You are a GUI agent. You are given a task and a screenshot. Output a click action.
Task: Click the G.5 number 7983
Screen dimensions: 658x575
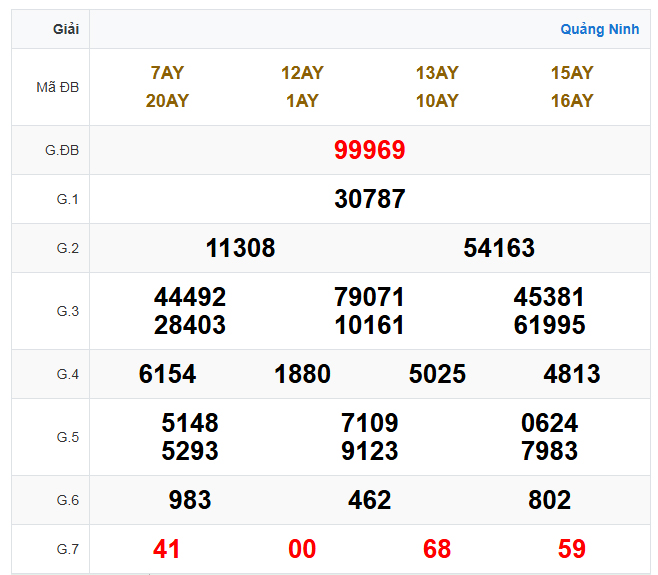coord(549,451)
